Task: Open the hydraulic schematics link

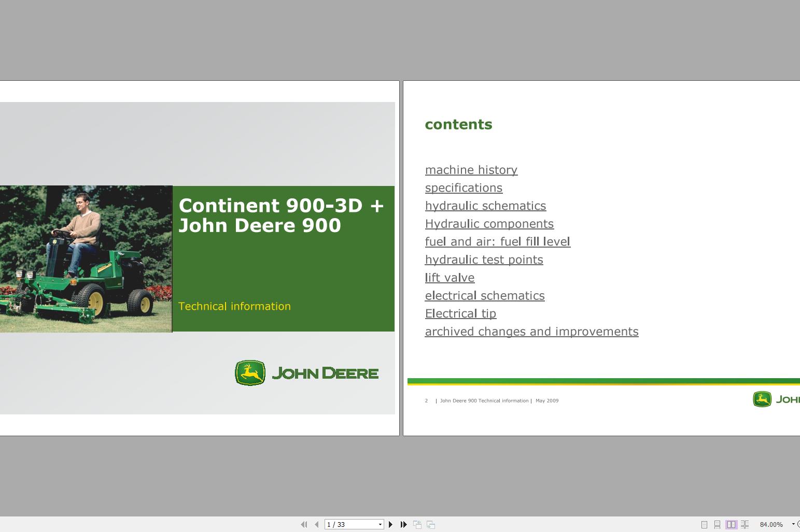Action: (x=486, y=206)
